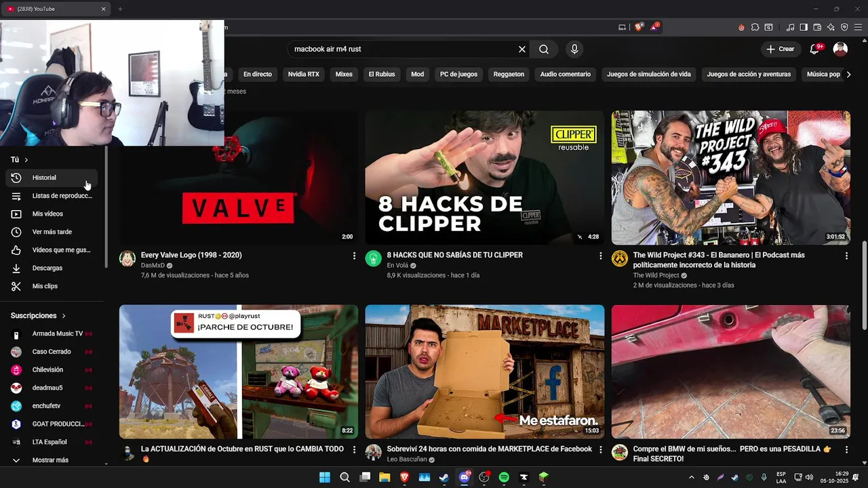Expand subscriptions with Mostrar más

tap(52, 460)
